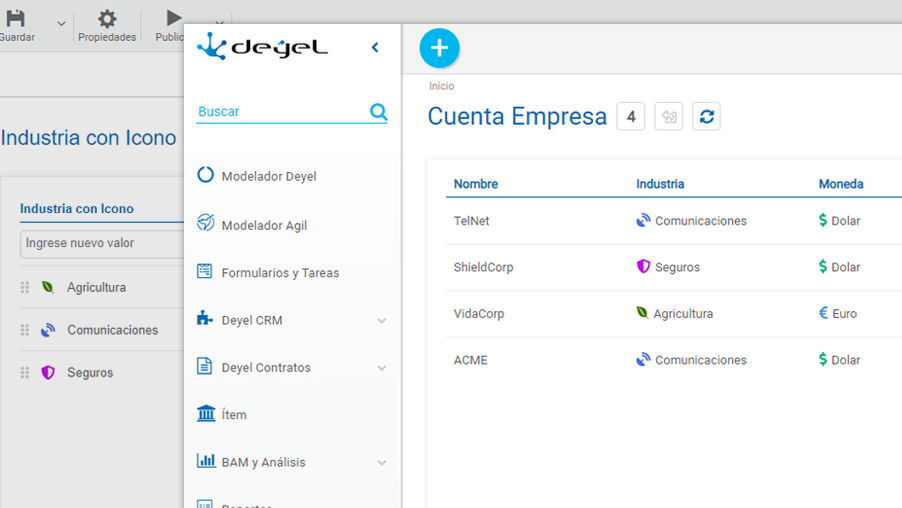Expand the BAM y Análisis submenu chevron
Screen dimensions: 902x508
coord(382,463)
